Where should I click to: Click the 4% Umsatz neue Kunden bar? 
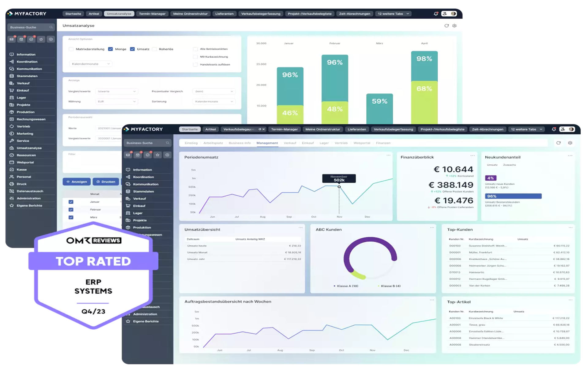[491, 178]
